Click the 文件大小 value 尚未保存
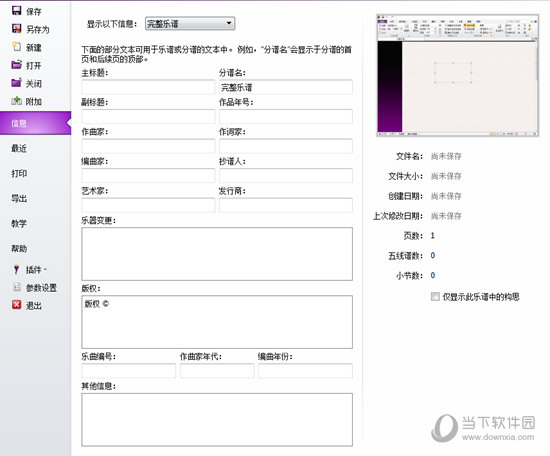 [x=446, y=176]
